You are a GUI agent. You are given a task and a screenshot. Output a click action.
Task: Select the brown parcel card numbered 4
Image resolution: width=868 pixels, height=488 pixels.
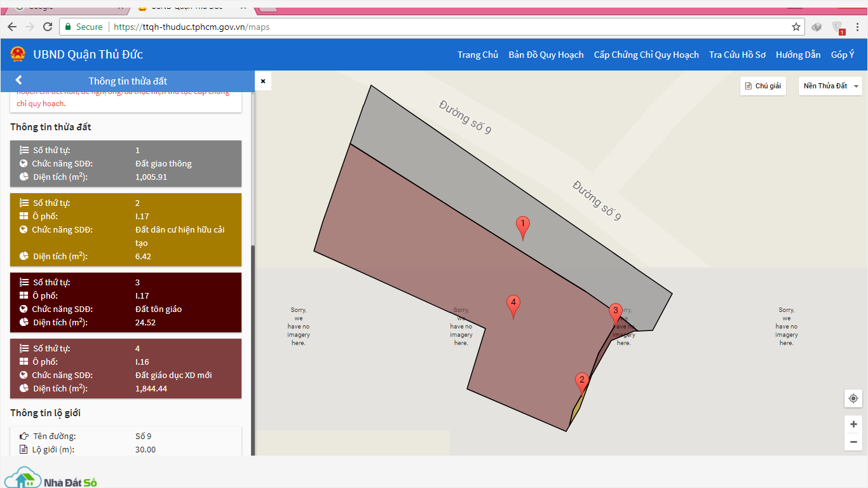point(126,369)
